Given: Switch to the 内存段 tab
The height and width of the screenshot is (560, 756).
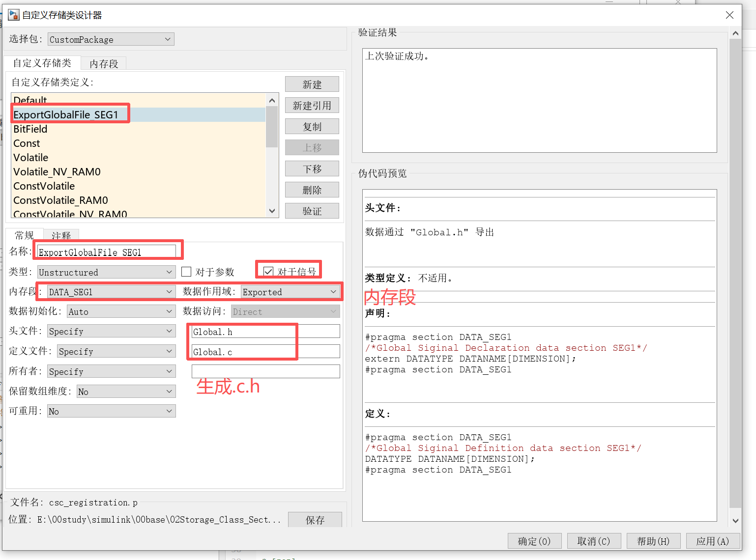Looking at the screenshot, I should (x=104, y=64).
